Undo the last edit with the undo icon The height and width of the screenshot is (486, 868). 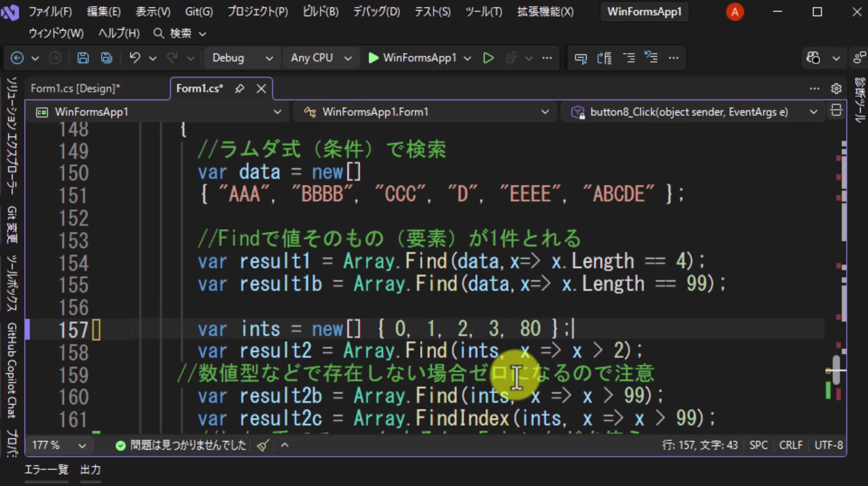(135, 58)
